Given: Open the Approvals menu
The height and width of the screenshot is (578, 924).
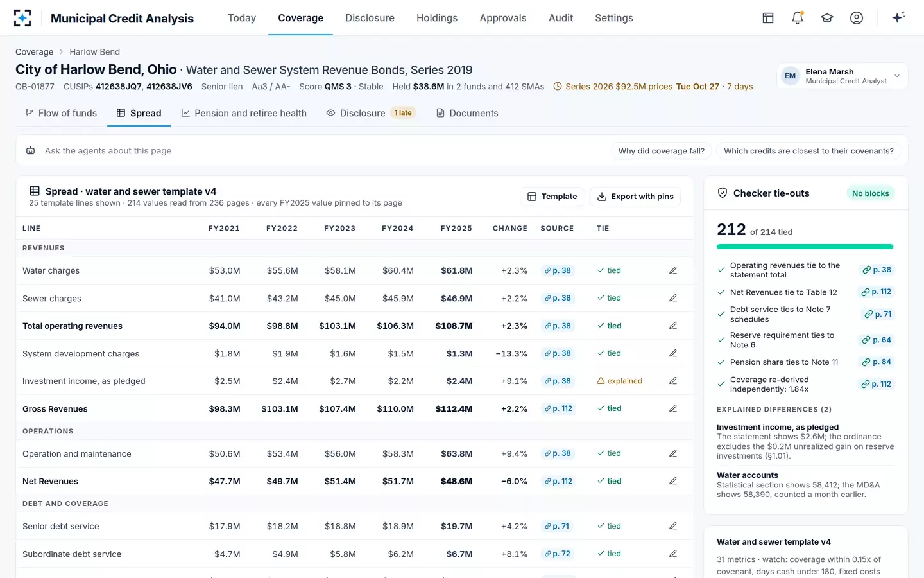Looking at the screenshot, I should [503, 18].
